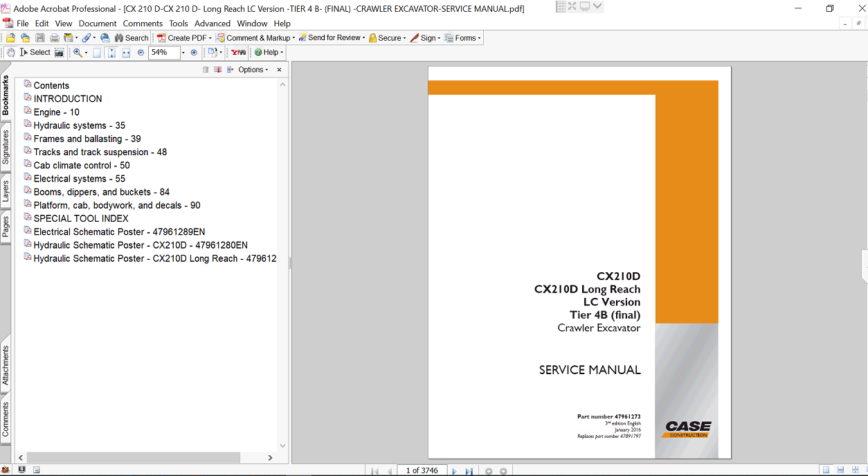
Task: Expand the Secure menu in the toolbar
Action: coord(386,37)
